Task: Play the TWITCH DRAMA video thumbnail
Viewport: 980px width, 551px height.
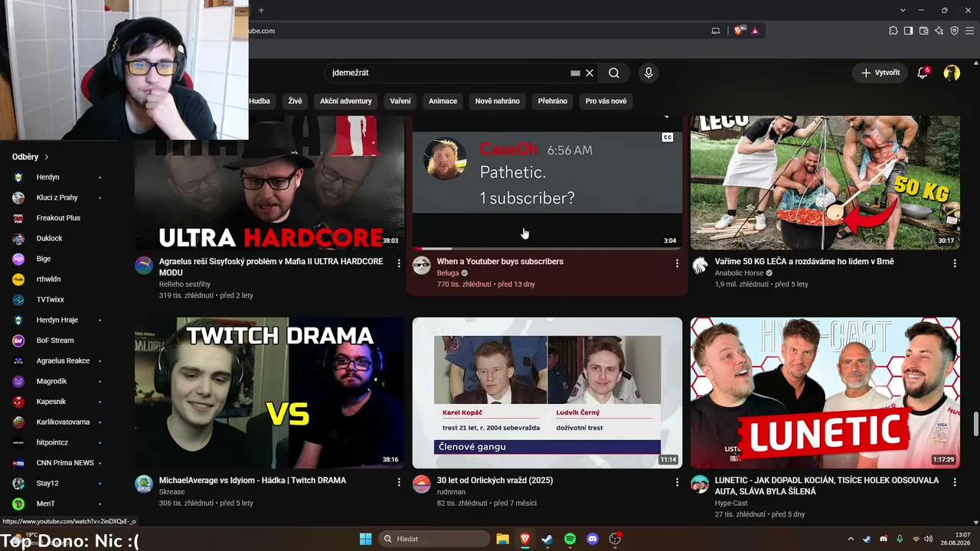Action: [269, 393]
